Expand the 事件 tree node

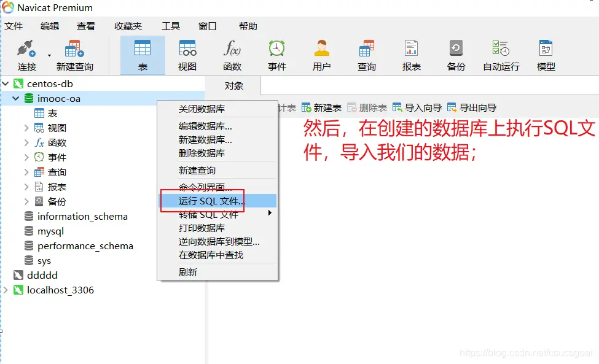click(26, 157)
